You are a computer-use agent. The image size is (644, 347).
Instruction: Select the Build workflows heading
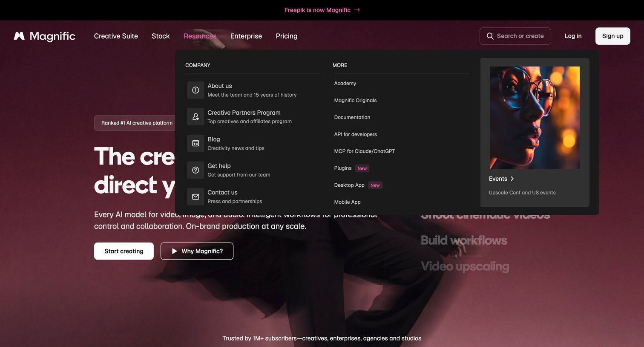tap(464, 240)
